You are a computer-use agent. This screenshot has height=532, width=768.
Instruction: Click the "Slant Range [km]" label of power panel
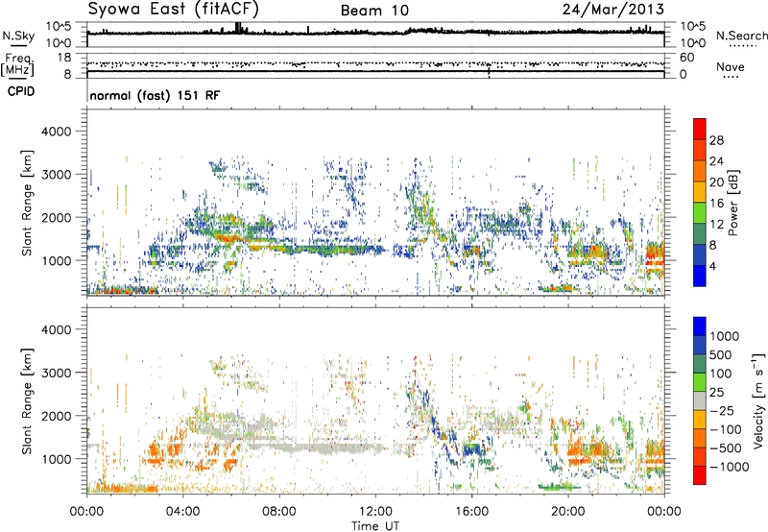[27, 203]
